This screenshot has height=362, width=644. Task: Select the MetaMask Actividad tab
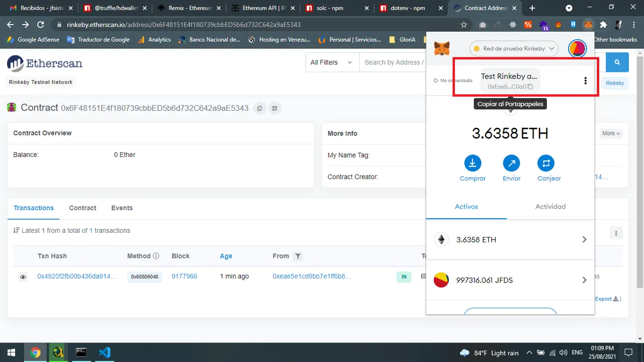click(x=550, y=207)
